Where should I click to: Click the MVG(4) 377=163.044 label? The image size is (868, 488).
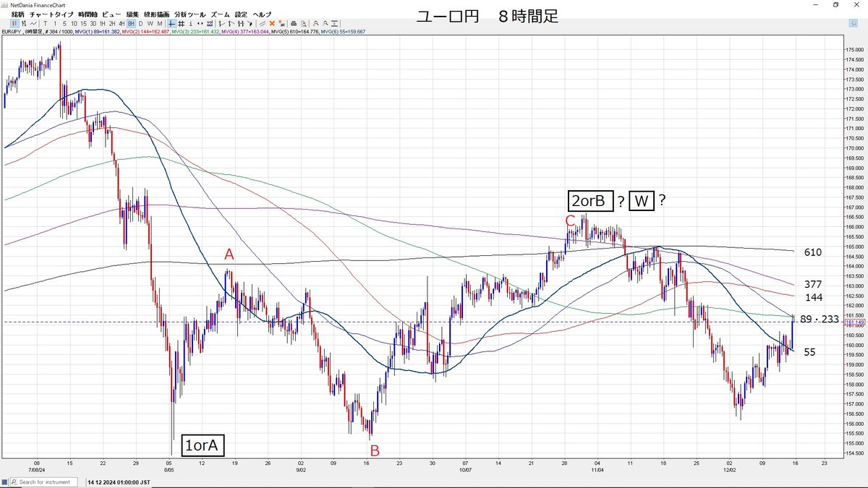point(245,32)
